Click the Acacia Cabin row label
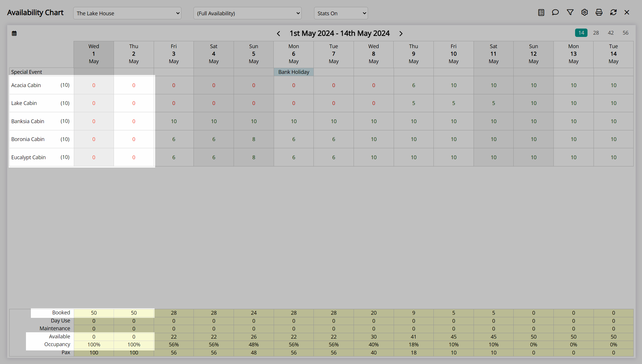This screenshot has height=364, width=642. point(26,85)
